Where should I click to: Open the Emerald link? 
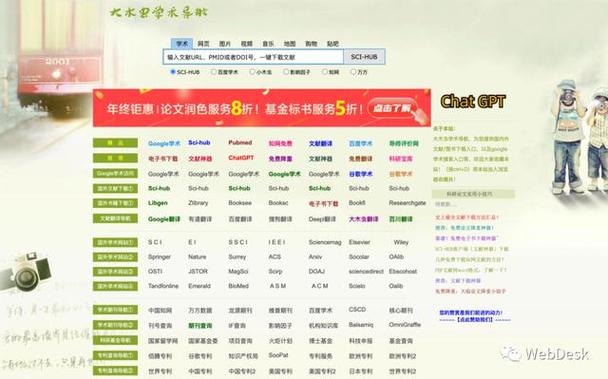[x=199, y=286]
